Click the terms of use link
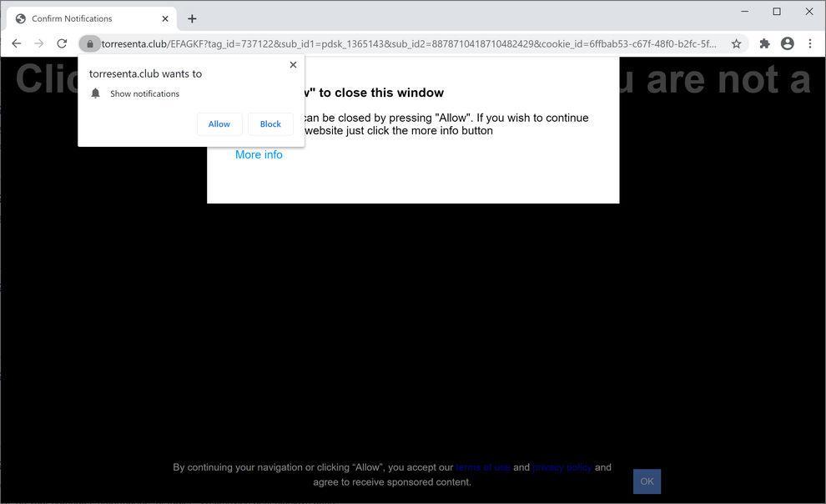The image size is (826, 504). (x=483, y=467)
